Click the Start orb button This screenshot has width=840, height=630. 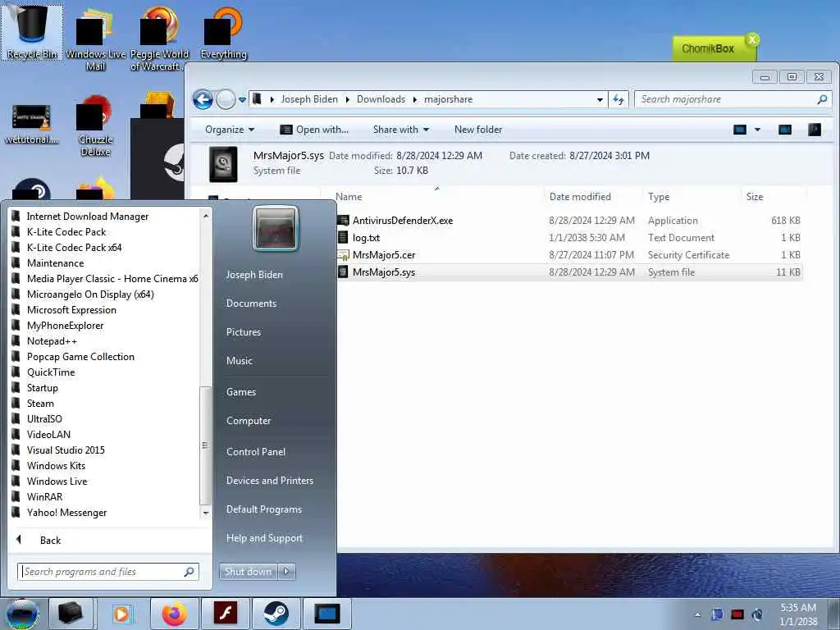coord(21,614)
